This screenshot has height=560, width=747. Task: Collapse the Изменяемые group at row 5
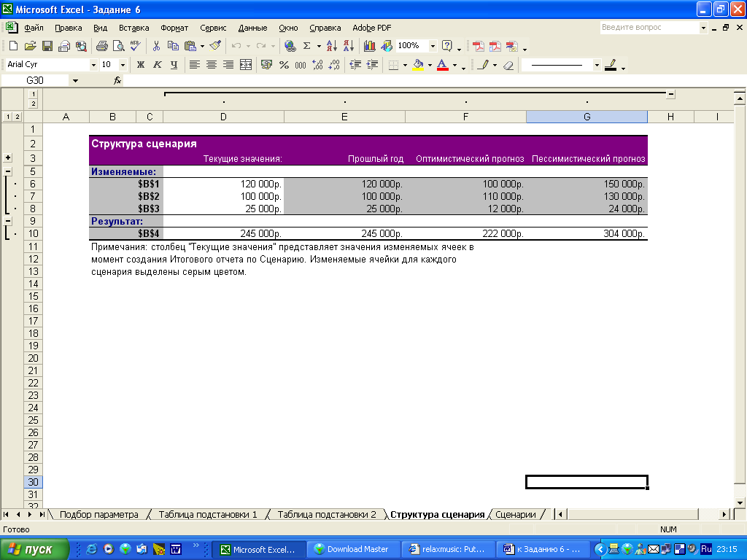click(8, 171)
